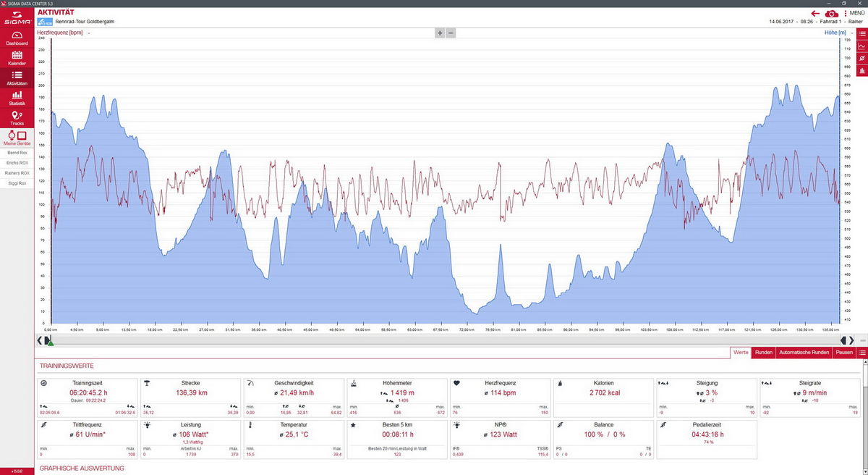The width and height of the screenshot is (868, 475).
Task: Click the red back arrow icon
Action: click(815, 13)
